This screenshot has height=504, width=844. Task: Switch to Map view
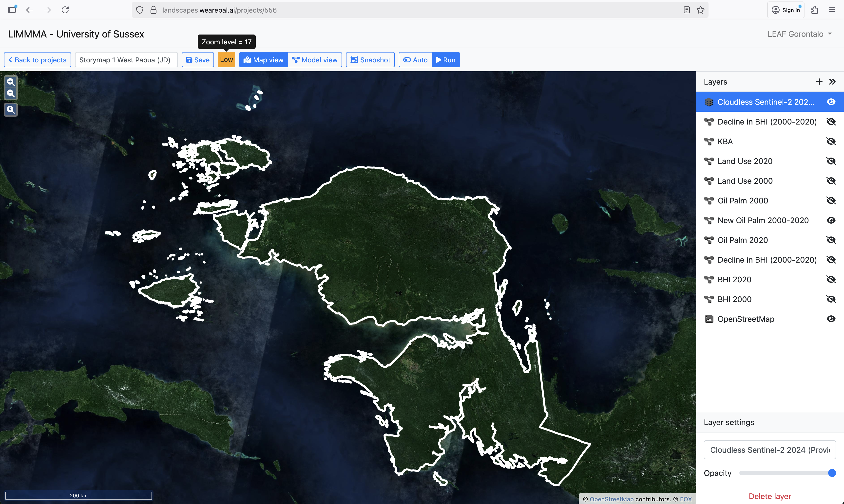tap(263, 60)
